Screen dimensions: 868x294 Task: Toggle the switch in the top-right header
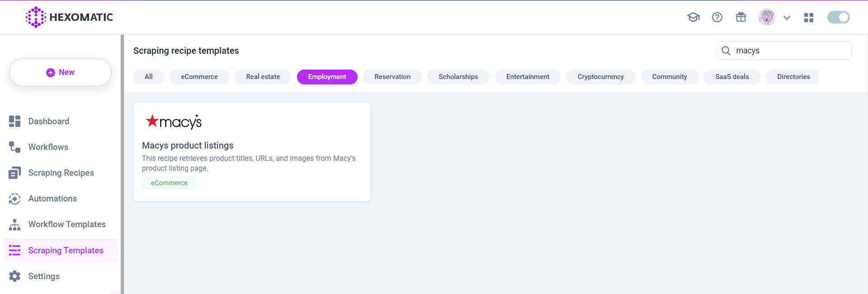(838, 17)
